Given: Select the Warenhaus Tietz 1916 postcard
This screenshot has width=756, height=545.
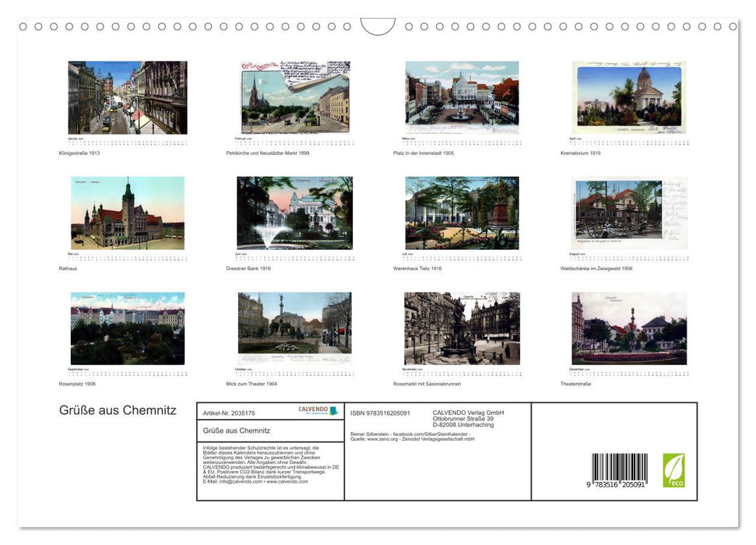Looking at the screenshot, I should [463, 212].
